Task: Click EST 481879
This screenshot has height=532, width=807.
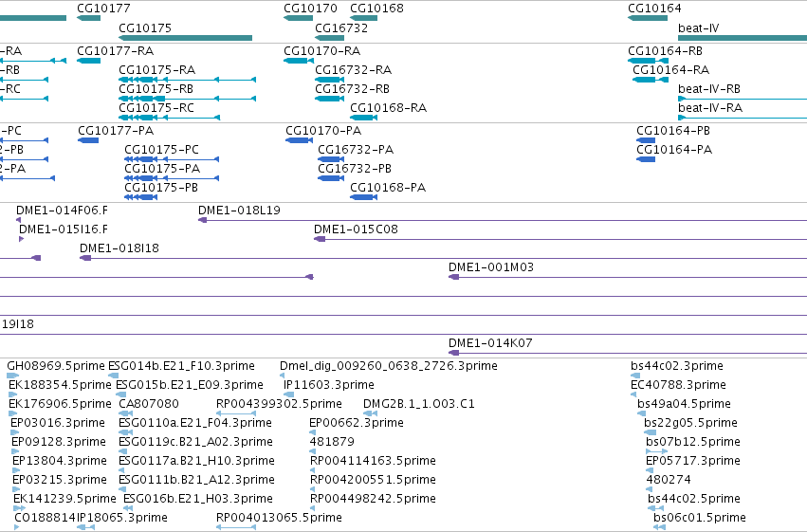Action: [312, 451]
